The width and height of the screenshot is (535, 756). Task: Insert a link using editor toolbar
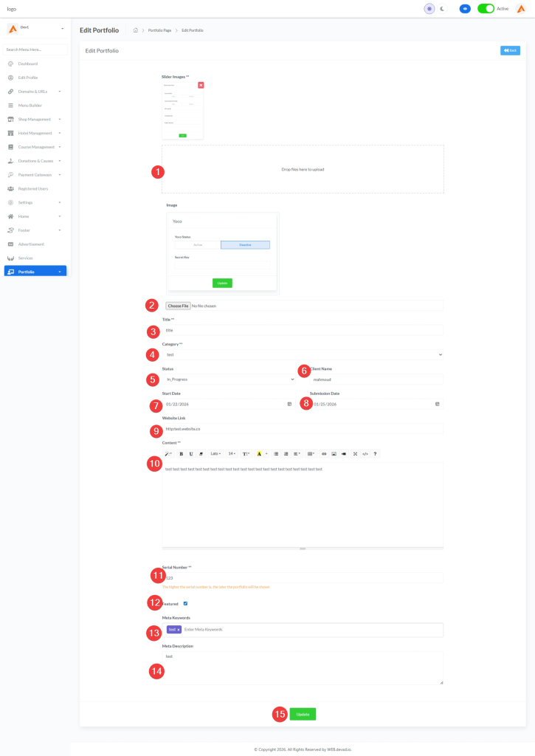click(x=324, y=454)
